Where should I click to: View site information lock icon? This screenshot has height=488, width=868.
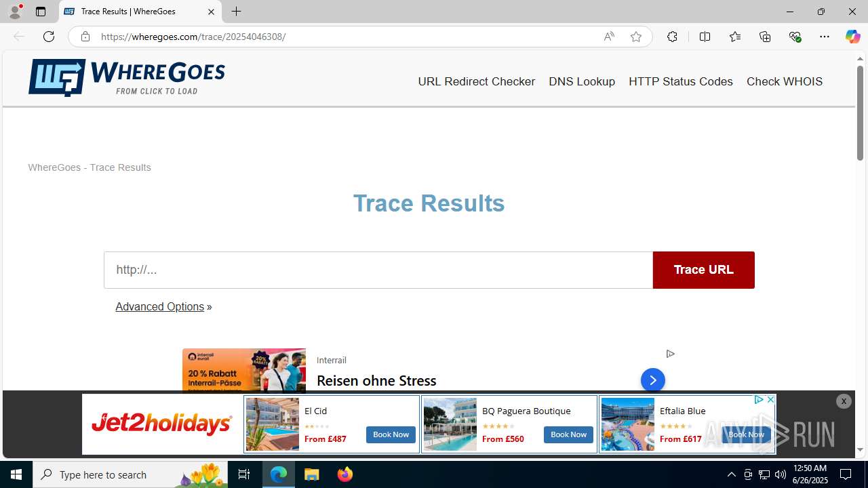(x=85, y=37)
